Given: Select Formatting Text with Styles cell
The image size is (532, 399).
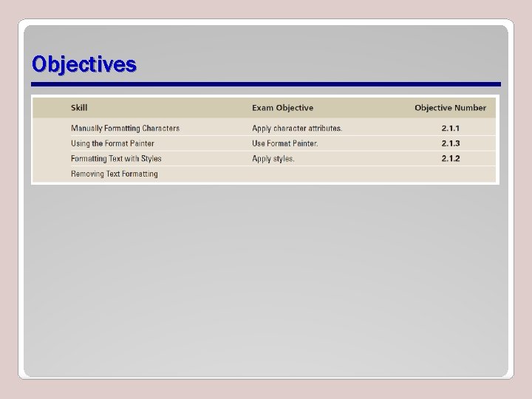Looking at the screenshot, I should (116, 158).
